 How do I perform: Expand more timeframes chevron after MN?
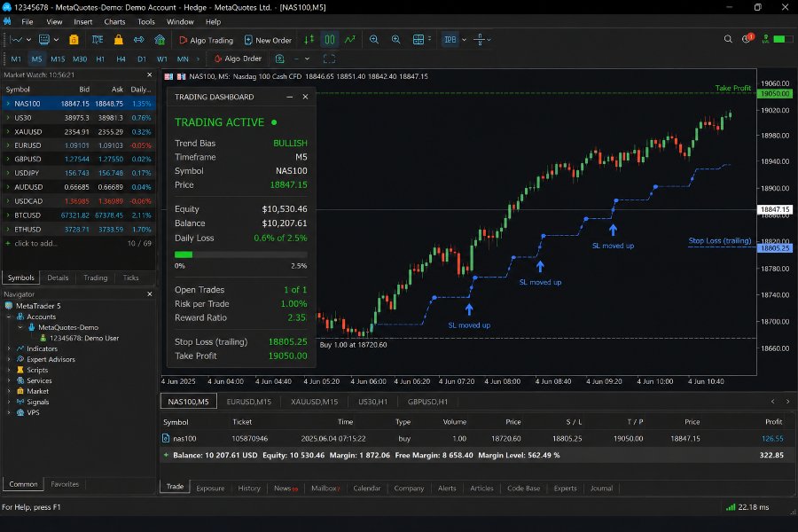pos(198,59)
